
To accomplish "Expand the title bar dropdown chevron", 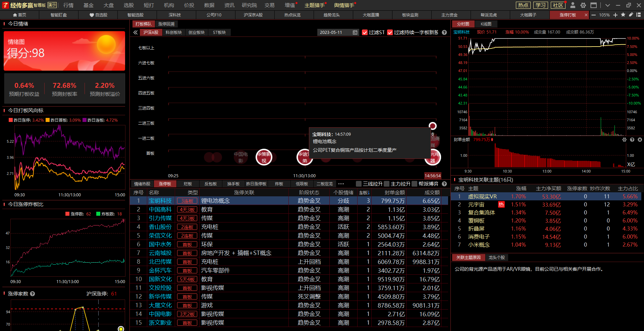I will pyautogui.click(x=607, y=5).
